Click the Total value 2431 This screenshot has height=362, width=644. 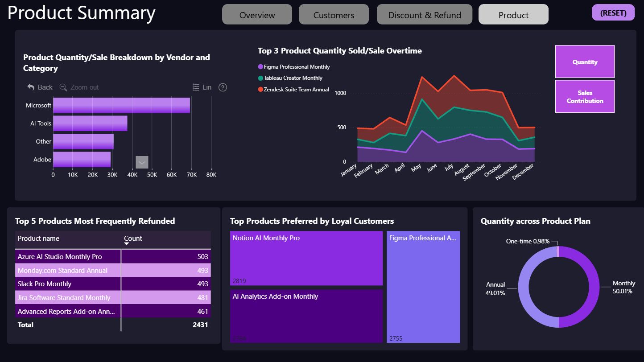[200, 325]
